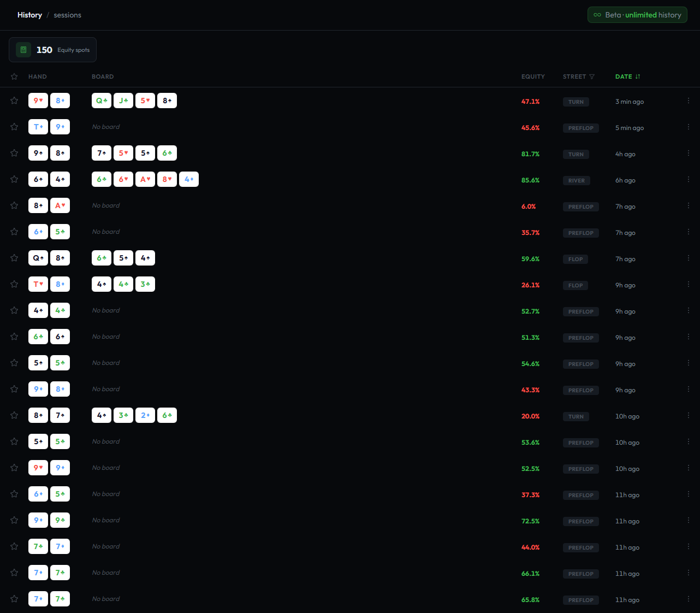Screen dimensions: 700x613
Task: Open three-dot menu for 3 min ago row
Action: 688,101
